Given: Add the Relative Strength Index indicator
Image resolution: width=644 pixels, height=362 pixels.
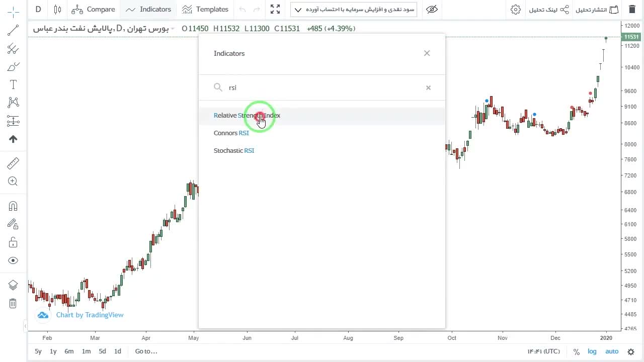Looking at the screenshot, I should (x=322, y=116).
